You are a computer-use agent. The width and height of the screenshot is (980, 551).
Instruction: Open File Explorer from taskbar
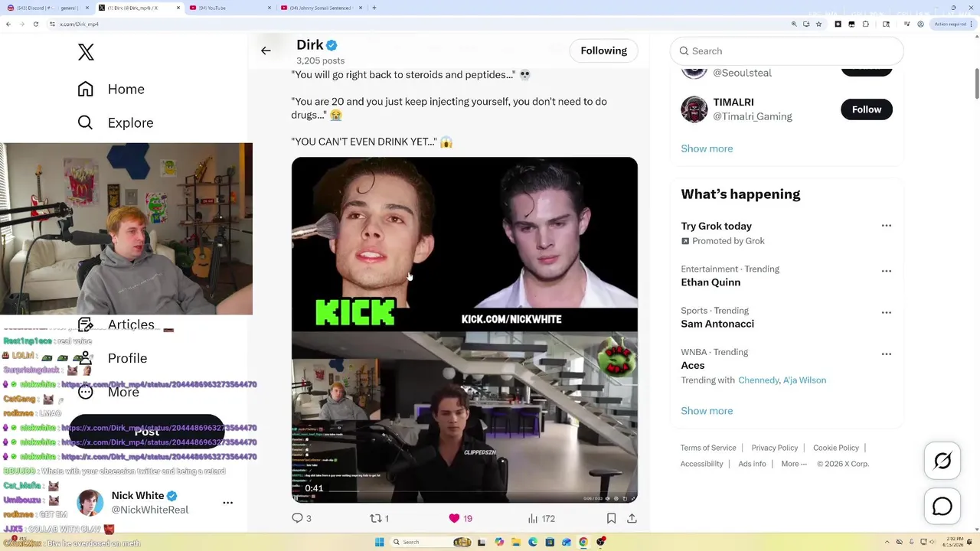[x=516, y=542]
